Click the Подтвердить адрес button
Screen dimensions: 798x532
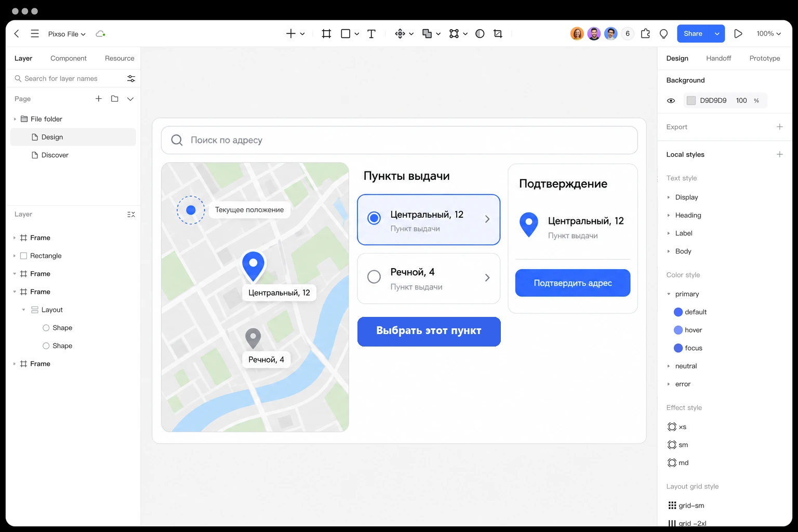[x=573, y=283]
